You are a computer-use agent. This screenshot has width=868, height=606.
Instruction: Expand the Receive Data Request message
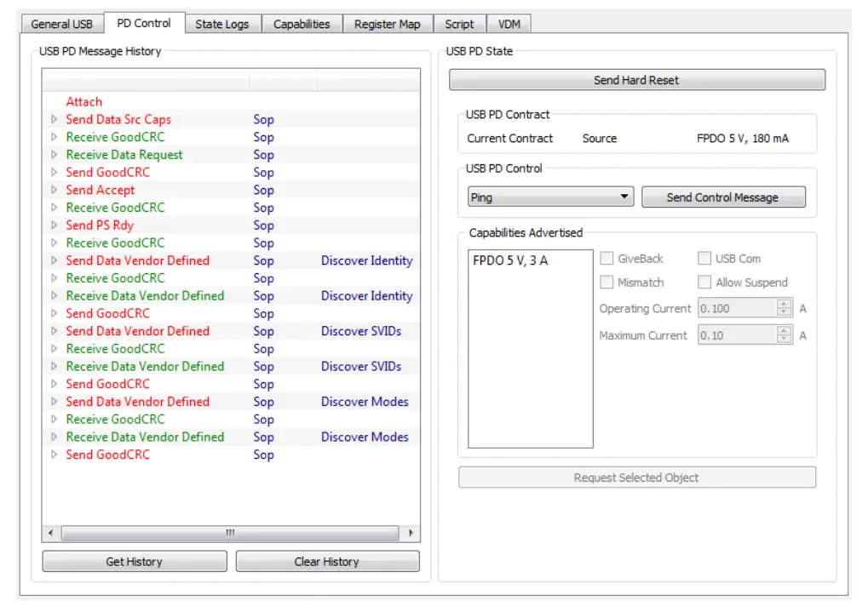(x=53, y=155)
